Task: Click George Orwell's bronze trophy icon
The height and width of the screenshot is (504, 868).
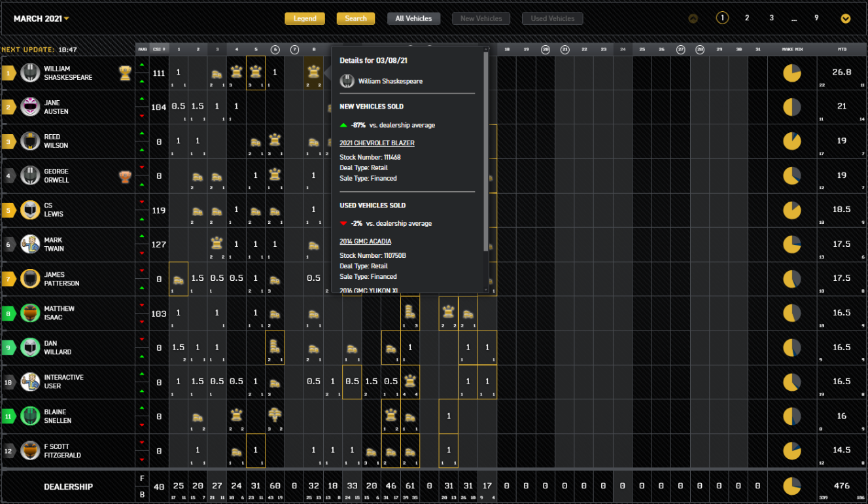Action: tap(124, 175)
